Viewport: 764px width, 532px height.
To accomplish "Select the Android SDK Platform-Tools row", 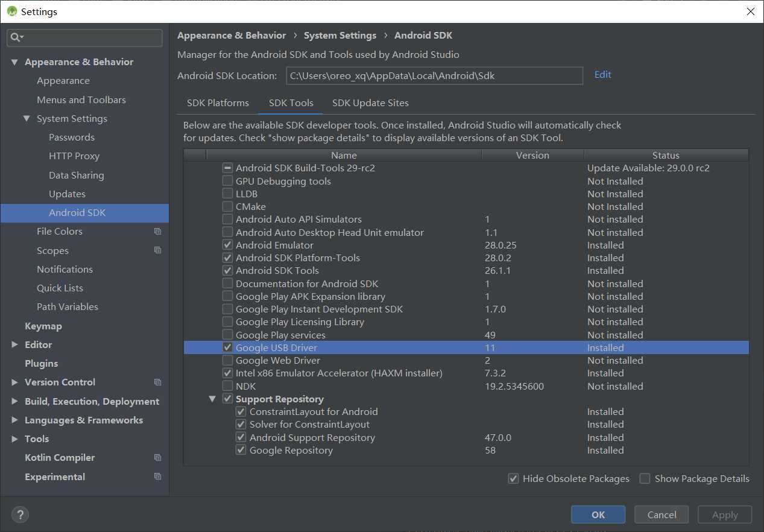I will point(466,258).
